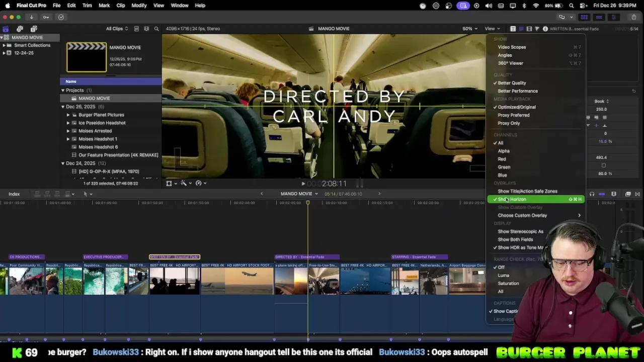
Task: Toggle Show Horizon overlay
Action: click(x=535, y=200)
